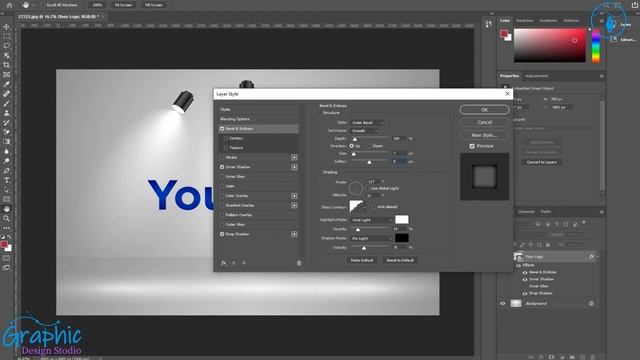Click OK in Layer Style dialog
640x360 pixels.
(x=484, y=110)
